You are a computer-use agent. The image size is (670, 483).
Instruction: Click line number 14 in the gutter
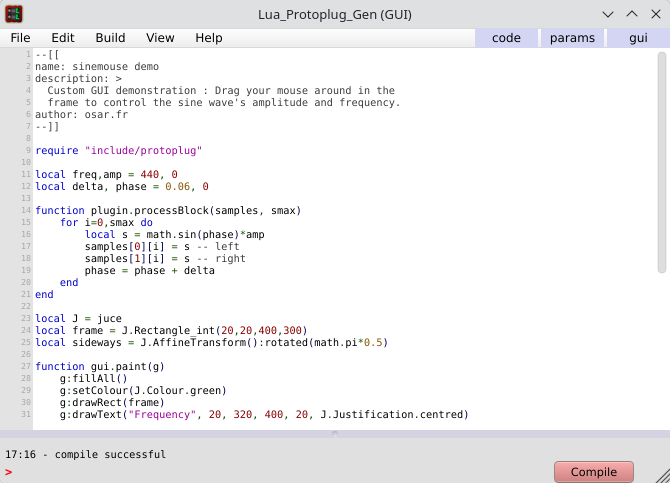(x=26, y=210)
